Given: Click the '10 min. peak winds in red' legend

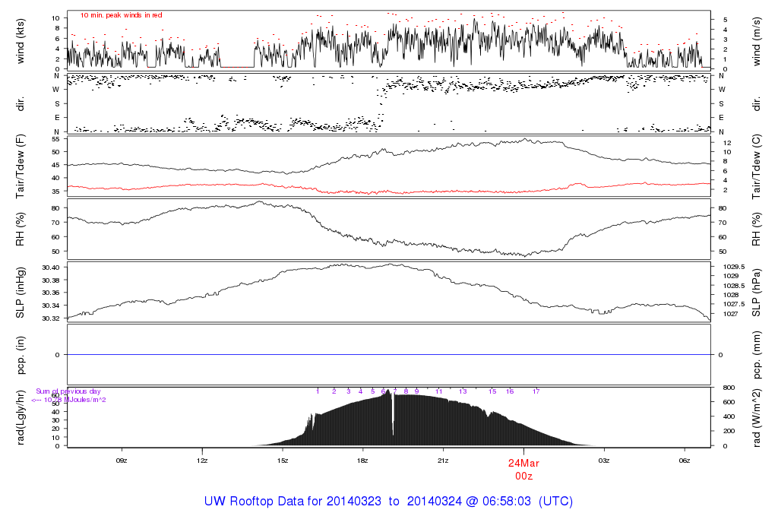Looking at the screenshot, I should tap(121, 15).
